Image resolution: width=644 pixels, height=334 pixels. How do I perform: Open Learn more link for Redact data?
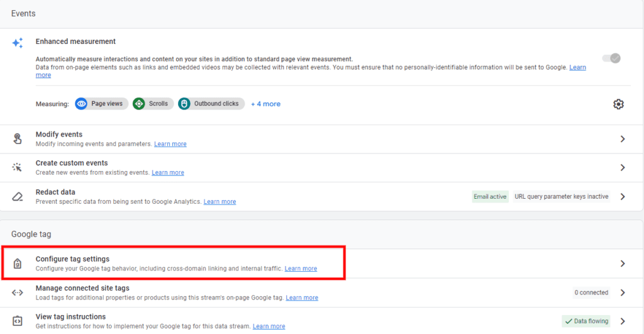219,202
